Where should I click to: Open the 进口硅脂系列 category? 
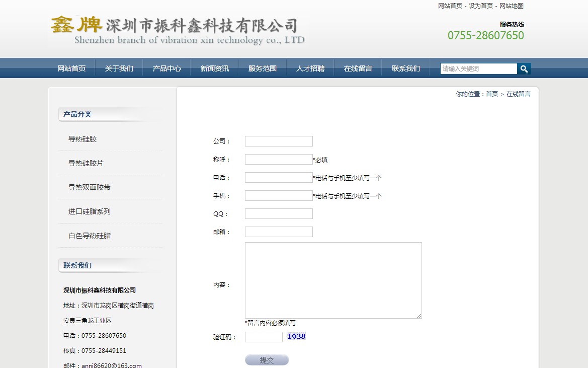pyautogui.click(x=89, y=211)
